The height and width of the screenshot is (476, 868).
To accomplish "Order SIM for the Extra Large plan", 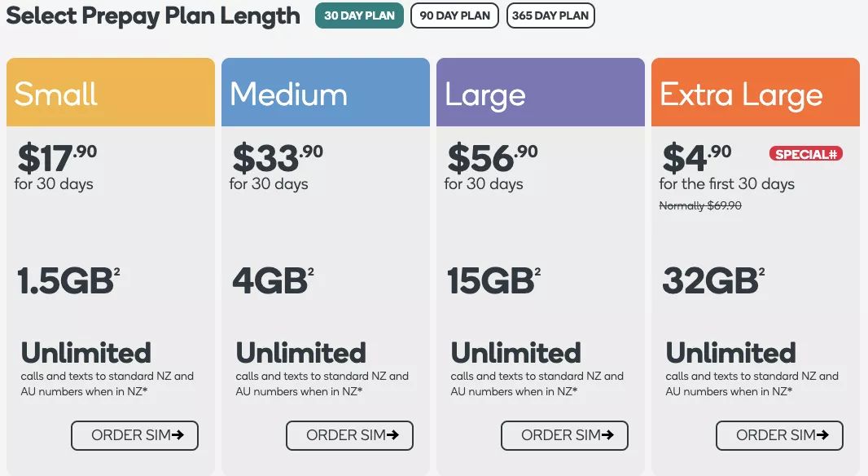I will coord(780,435).
